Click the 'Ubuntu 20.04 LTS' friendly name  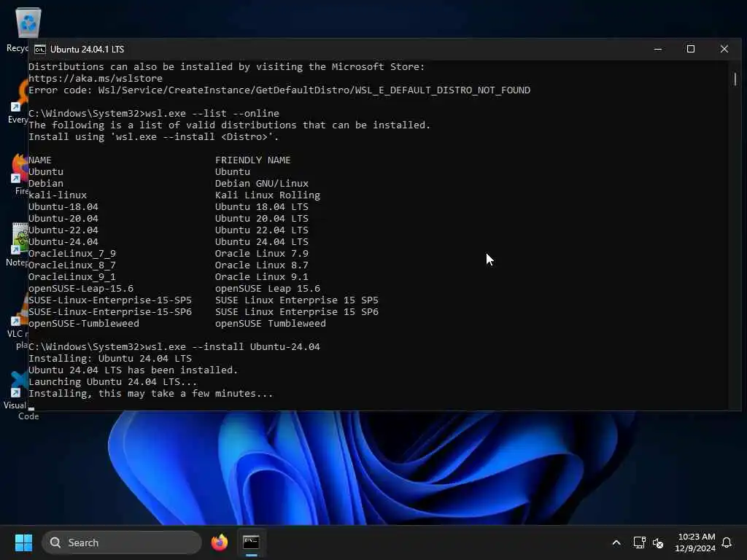(262, 218)
